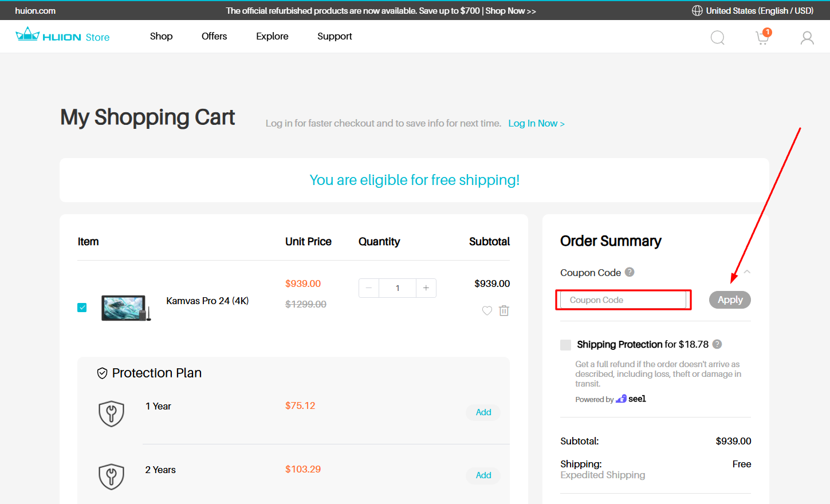Click the $103.29 protection plan price
The height and width of the screenshot is (504, 830).
tap(303, 469)
